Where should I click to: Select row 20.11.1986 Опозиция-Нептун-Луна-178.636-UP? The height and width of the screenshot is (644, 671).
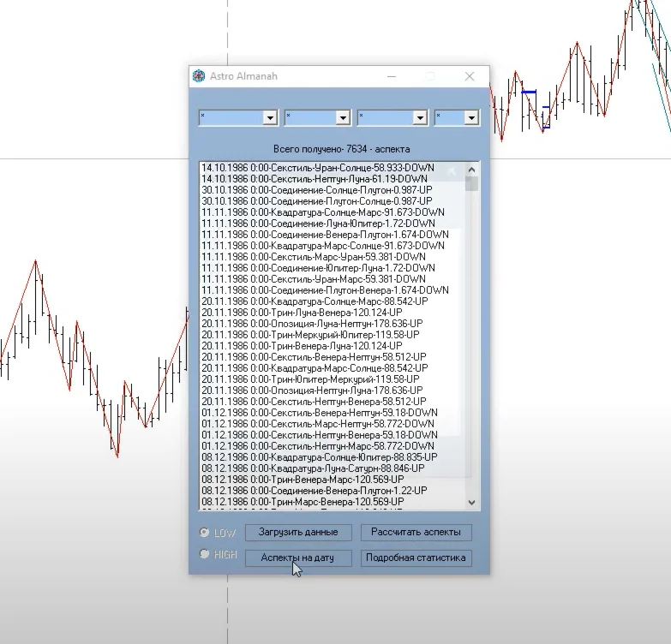333,390
